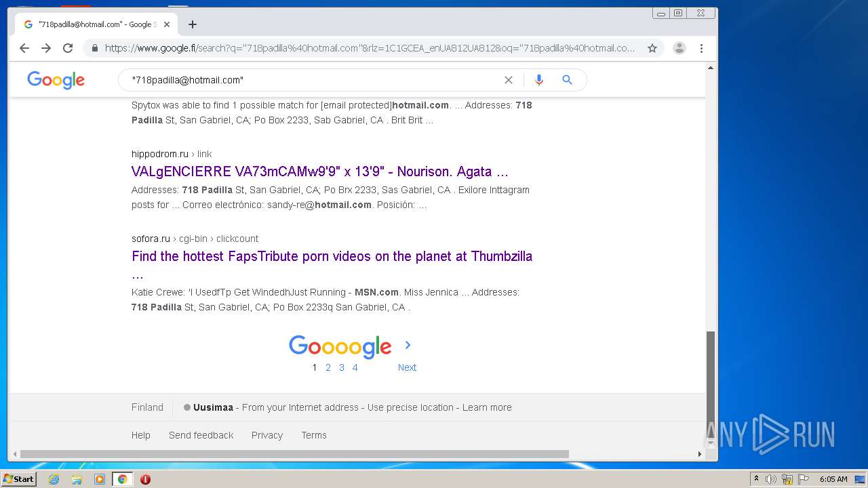Screen dimensions: 868x488
Task: Open Chrome's three-dot menu
Action: pos(701,48)
